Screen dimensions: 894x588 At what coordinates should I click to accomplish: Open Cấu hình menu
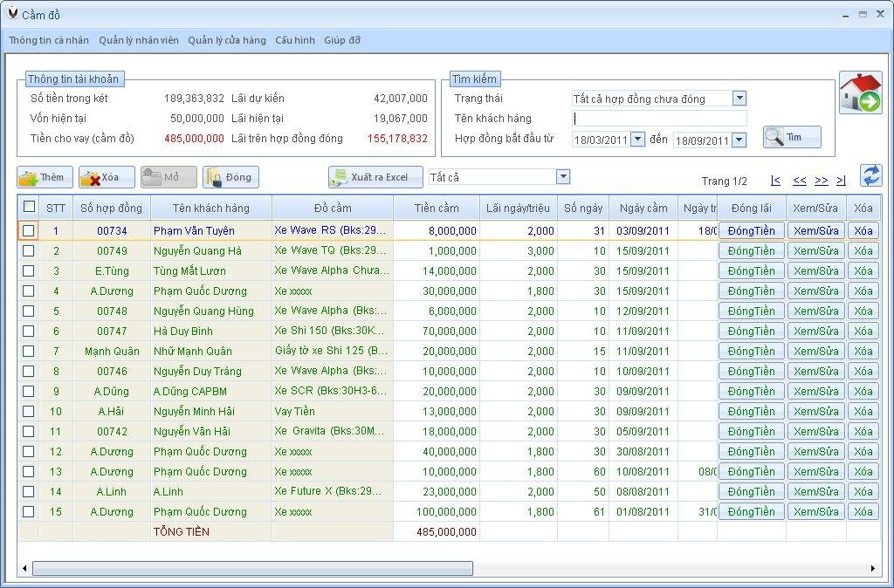(x=295, y=40)
